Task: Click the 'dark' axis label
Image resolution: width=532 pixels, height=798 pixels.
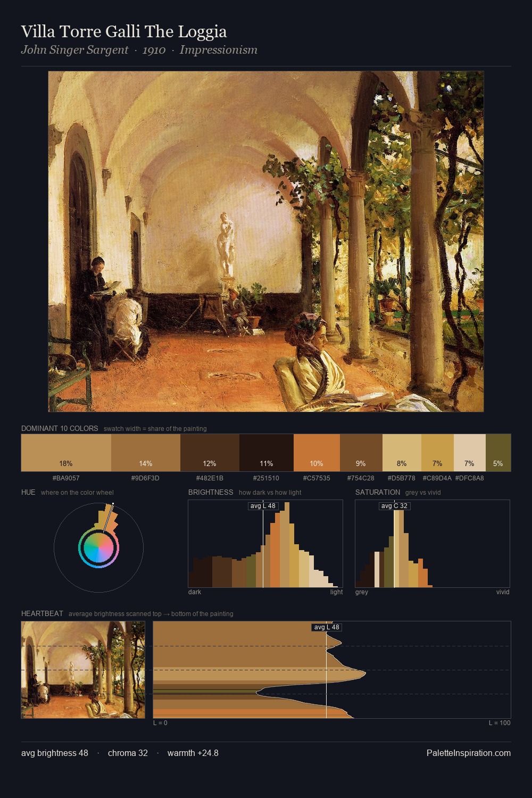Action: pos(195,592)
